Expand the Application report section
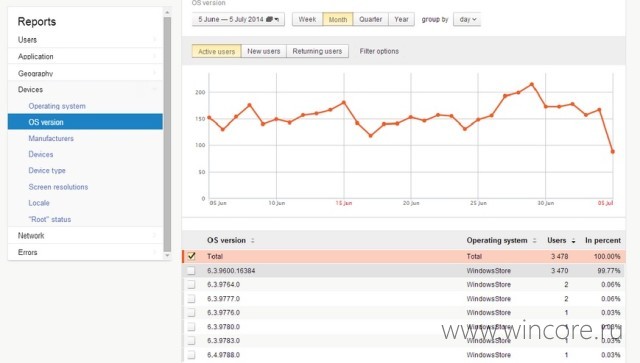 85,56
